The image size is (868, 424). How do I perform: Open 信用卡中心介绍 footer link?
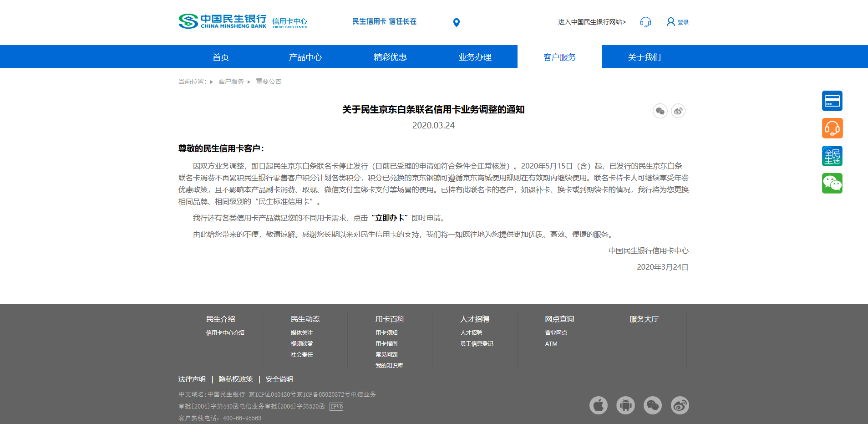[x=225, y=332]
